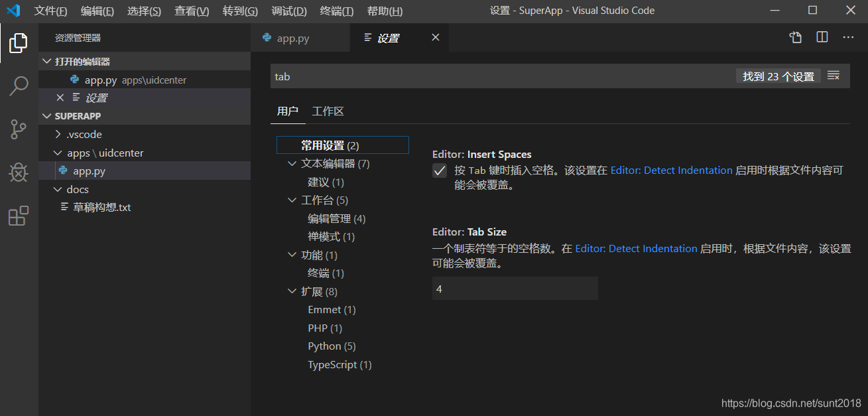Click the 找到 23 个设置 result count
Image resolution: width=868 pixels, height=416 pixels.
pyautogui.click(x=778, y=76)
